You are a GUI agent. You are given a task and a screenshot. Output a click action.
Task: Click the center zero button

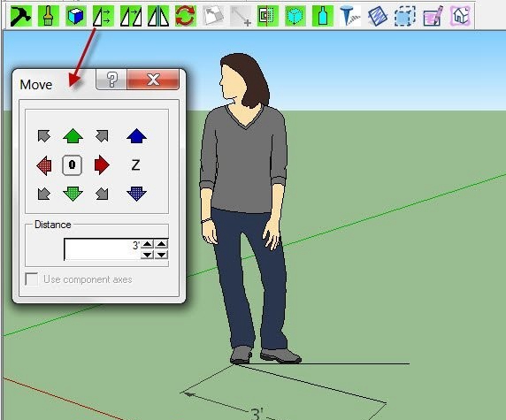click(72, 165)
